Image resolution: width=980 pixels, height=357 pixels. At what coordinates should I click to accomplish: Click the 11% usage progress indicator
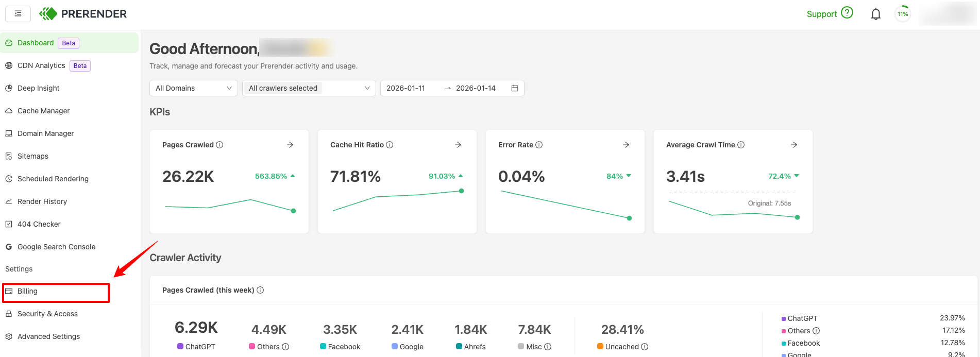tap(903, 14)
